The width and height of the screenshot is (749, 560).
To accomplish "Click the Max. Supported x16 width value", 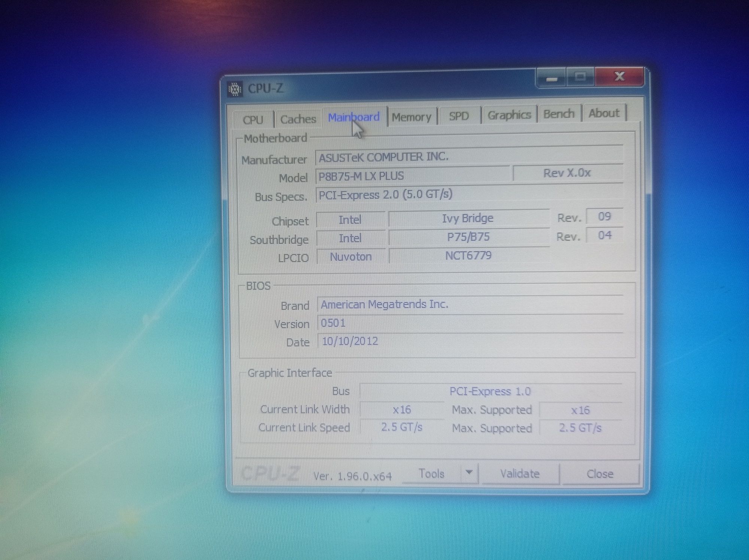I will click(x=580, y=410).
